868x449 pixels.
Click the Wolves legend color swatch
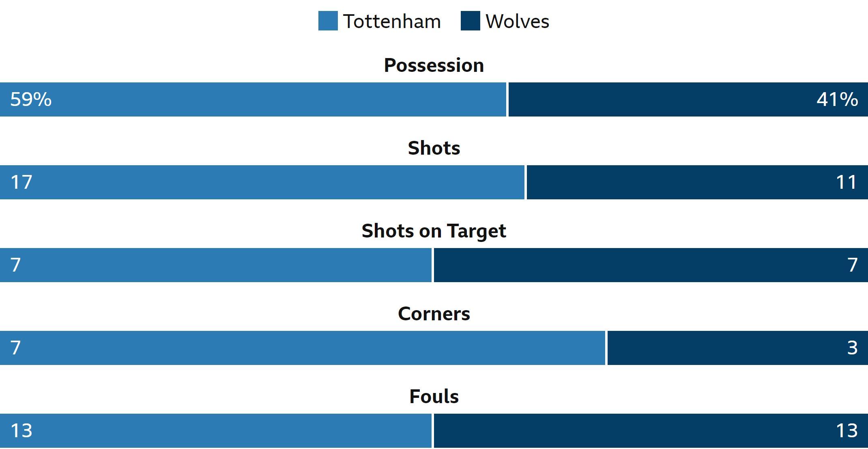pos(470,21)
